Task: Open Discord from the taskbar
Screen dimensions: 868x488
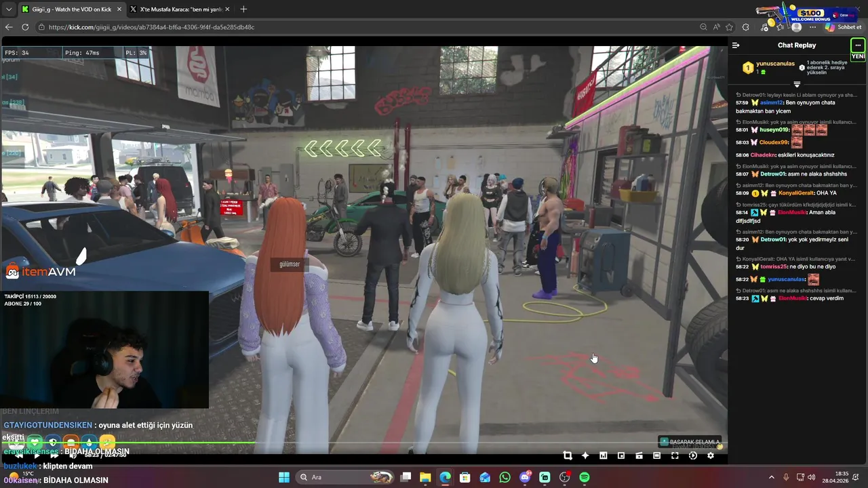Action: [x=525, y=477]
